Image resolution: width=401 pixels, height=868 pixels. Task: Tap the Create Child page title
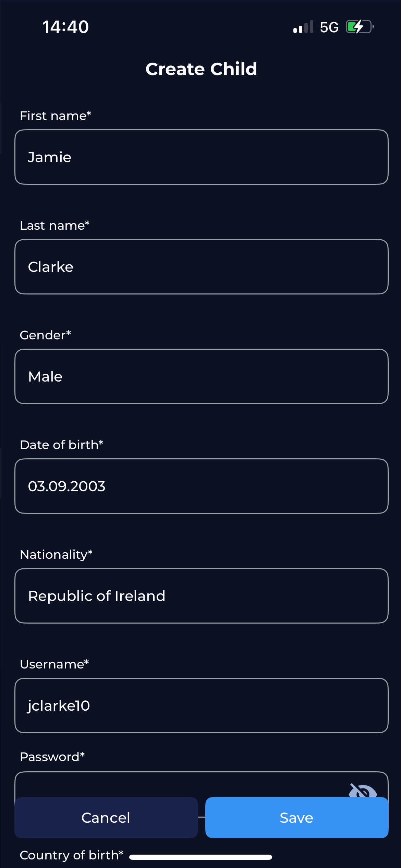[x=201, y=69]
